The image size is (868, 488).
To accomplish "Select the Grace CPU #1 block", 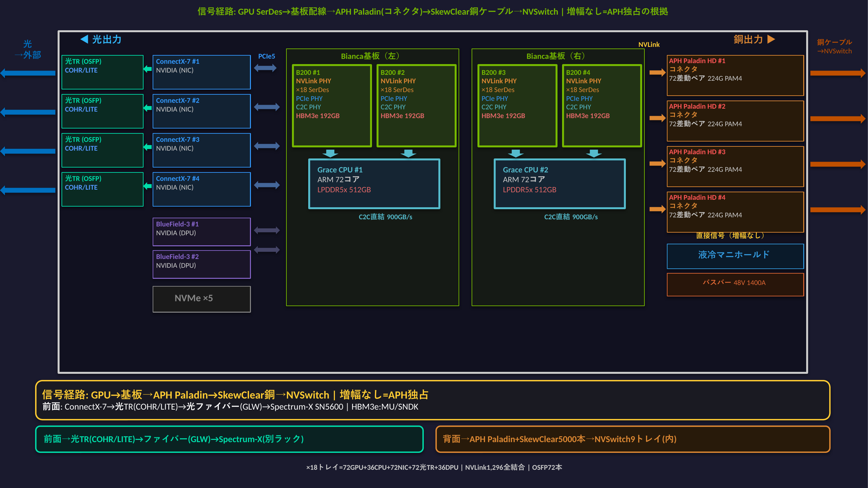I will [374, 184].
